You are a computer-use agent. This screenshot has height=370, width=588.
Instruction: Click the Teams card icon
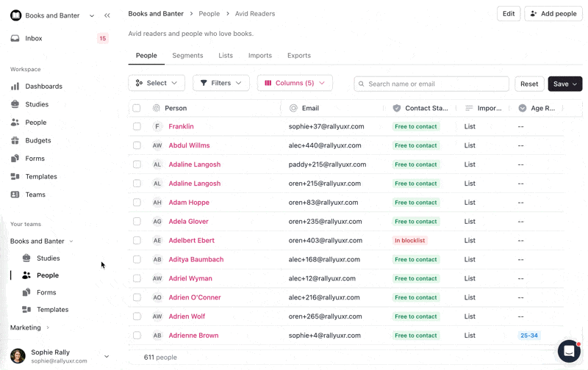[x=15, y=195]
